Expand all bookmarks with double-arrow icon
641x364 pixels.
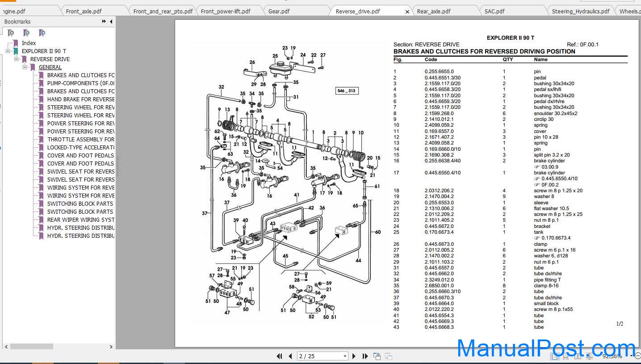coord(104,21)
